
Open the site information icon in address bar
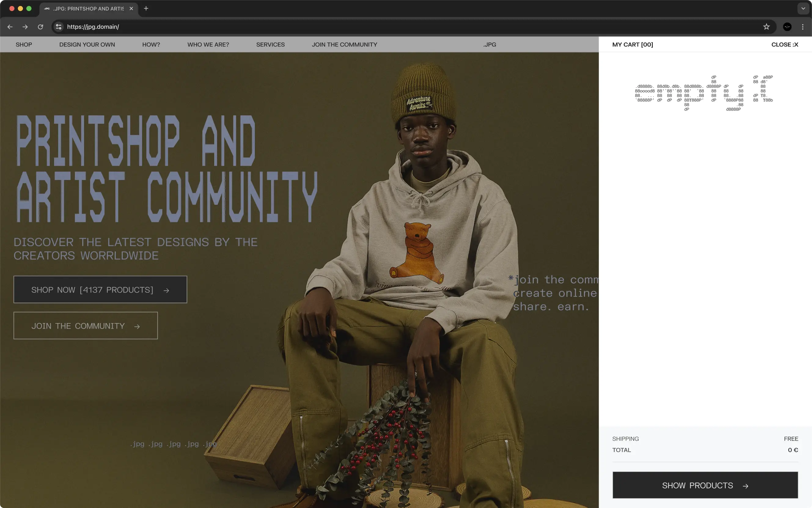click(58, 27)
